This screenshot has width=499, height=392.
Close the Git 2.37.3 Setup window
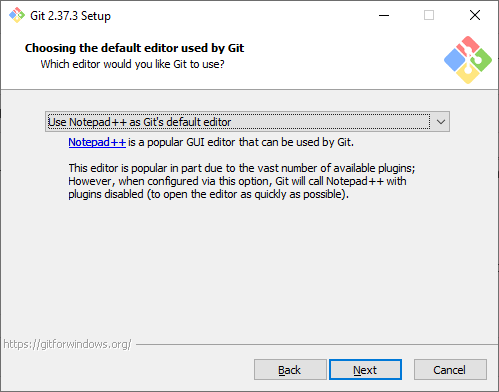(x=475, y=15)
